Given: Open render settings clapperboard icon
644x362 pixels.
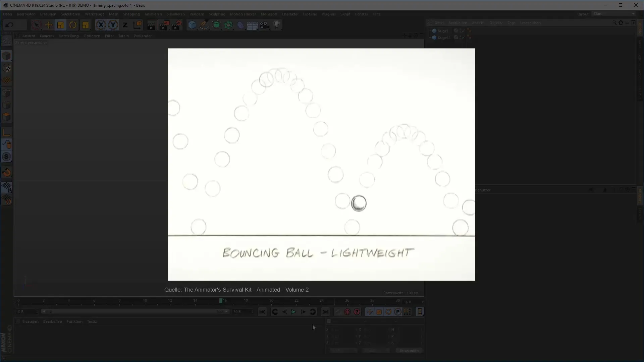Looking at the screenshot, I should click(177, 25).
